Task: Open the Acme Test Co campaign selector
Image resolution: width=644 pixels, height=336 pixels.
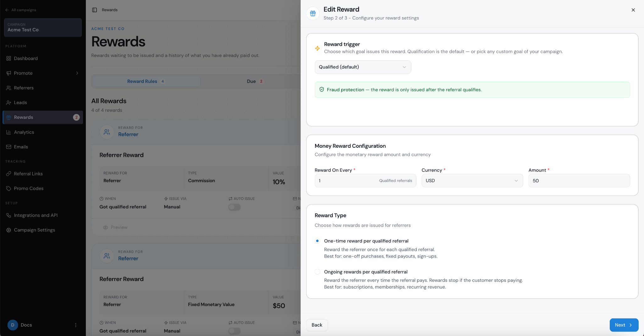Action: pos(43,27)
